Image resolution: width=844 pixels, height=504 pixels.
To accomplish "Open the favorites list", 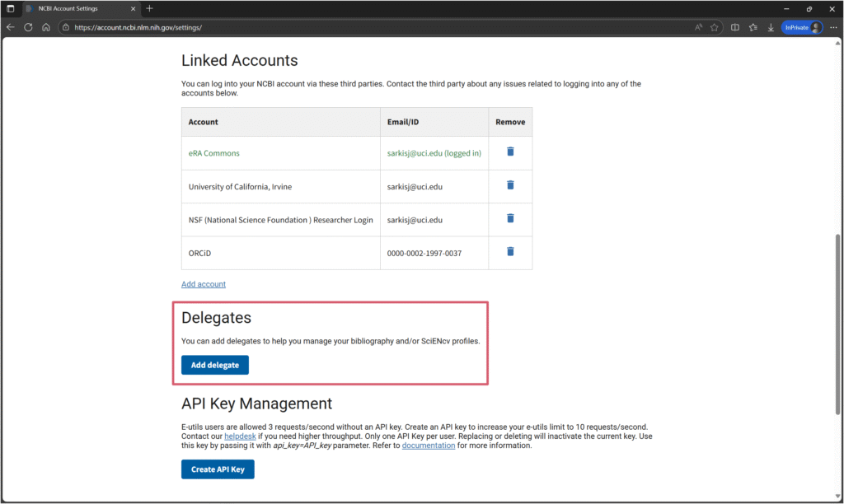I will tap(753, 27).
